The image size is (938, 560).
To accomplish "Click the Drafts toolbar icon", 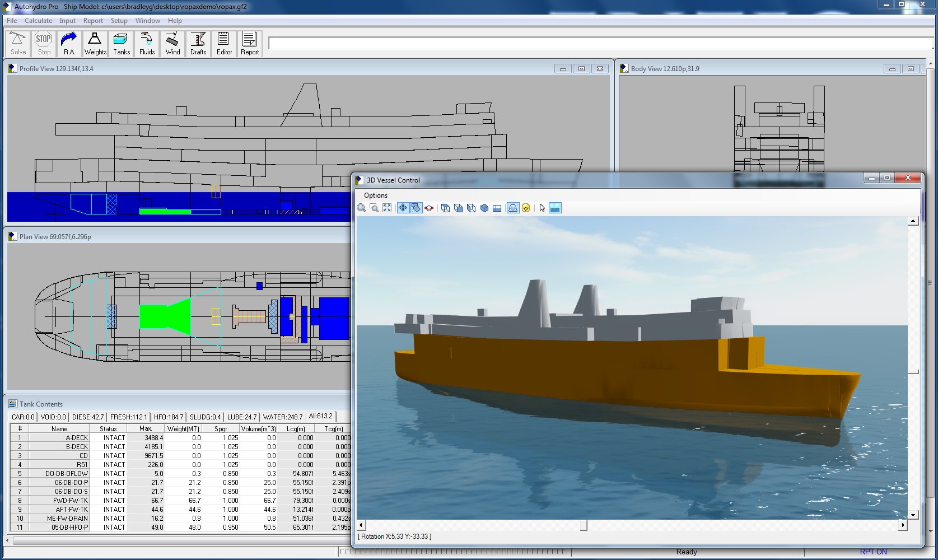I will 198,43.
